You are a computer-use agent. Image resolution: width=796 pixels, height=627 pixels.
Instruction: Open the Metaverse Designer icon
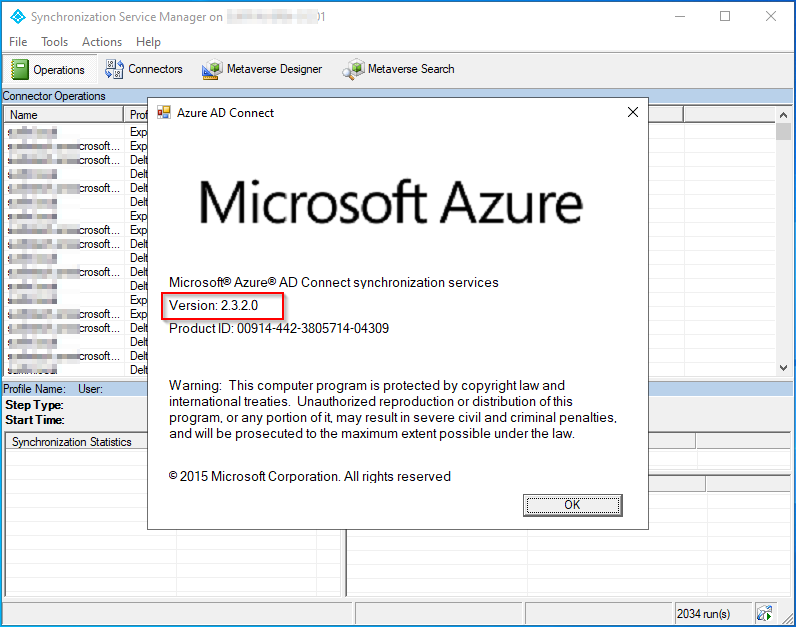[212, 69]
